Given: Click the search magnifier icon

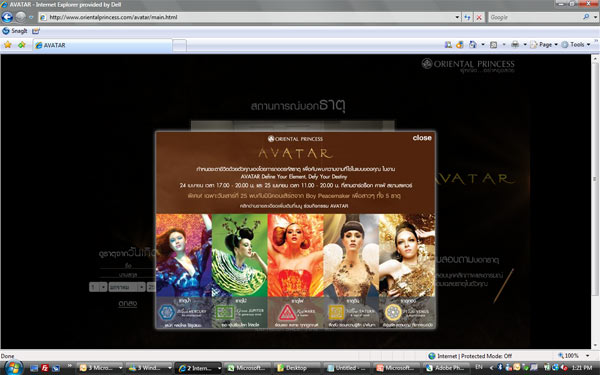Looking at the screenshot, I should pyautogui.click(x=586, y=17).
